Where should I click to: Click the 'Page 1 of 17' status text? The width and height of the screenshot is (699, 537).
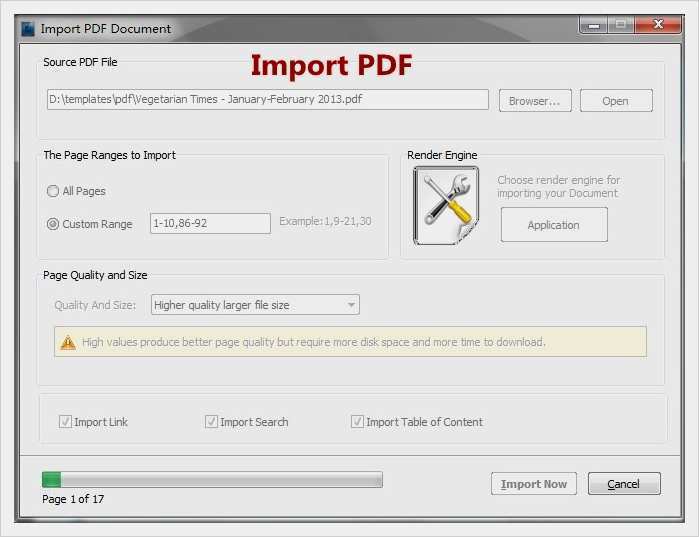pyautogui.click(x=73, y=499)
